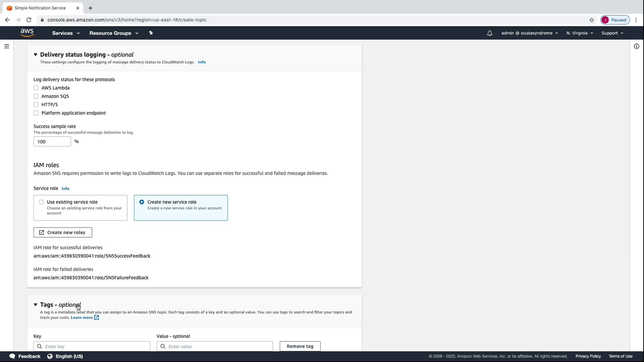This screenshot has height=362, width=644.
Task: Open the left navigation hamburger menu
Action: [7, 46]
